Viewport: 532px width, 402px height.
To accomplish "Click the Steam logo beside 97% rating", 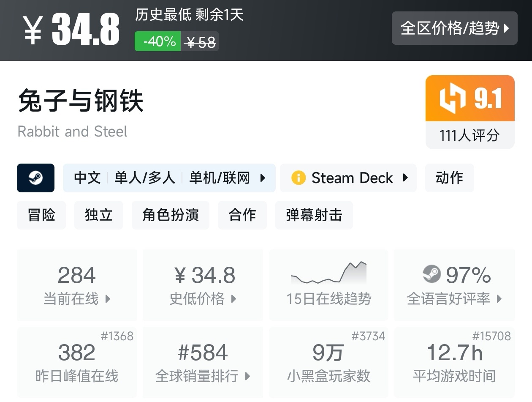I will pyautogui.click(x=432, y=274).
